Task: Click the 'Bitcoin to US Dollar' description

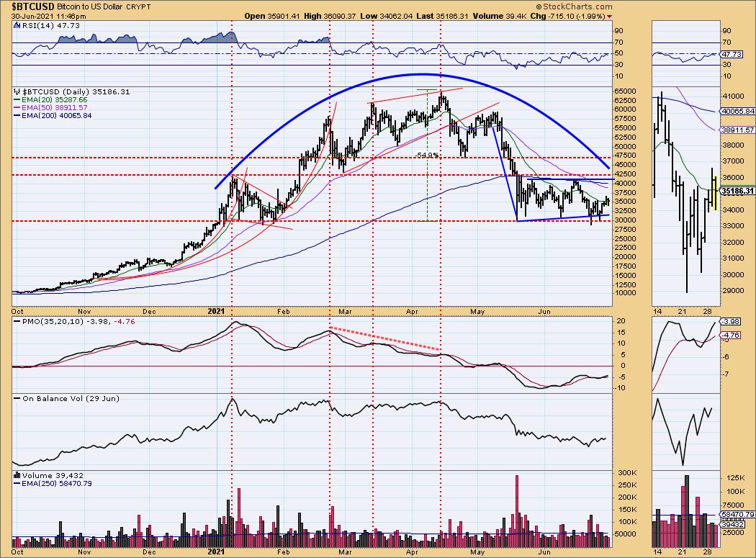Action: coord(90,7)
